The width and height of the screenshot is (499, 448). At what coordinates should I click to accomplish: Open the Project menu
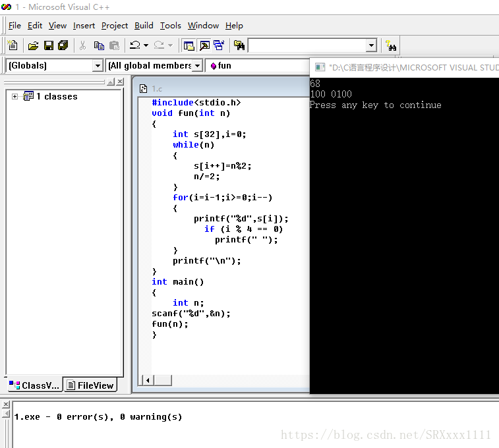pos(115,26)
